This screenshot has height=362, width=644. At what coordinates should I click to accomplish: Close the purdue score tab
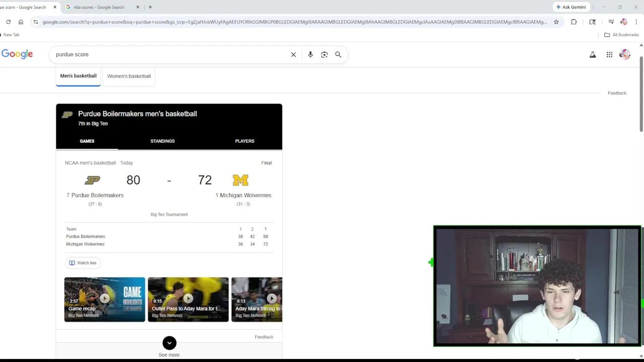[x=55, y=7]
